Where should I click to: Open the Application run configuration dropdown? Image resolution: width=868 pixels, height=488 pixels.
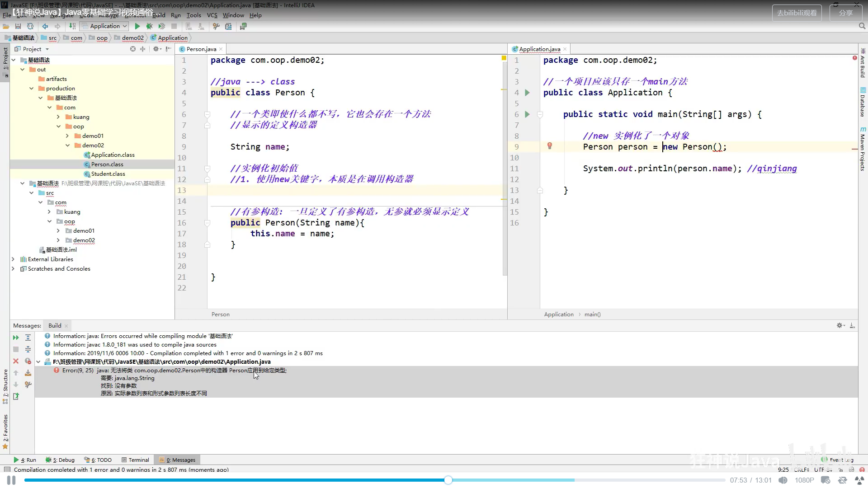(x=104, y=26)
